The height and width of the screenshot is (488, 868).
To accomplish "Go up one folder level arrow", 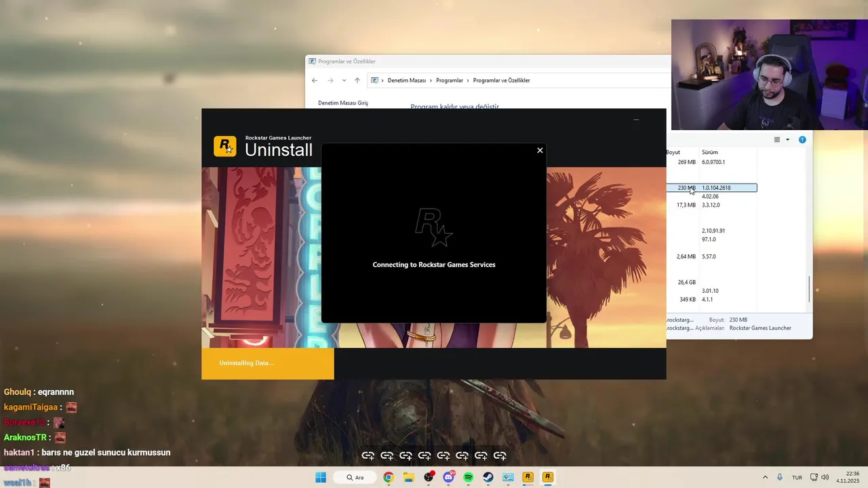I will (x=357, y=80).
